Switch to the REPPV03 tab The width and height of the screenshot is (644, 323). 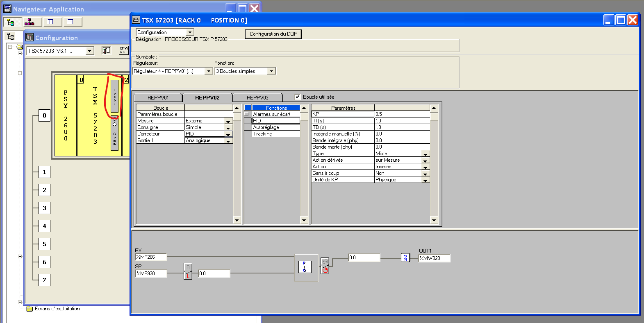point(257,98)
